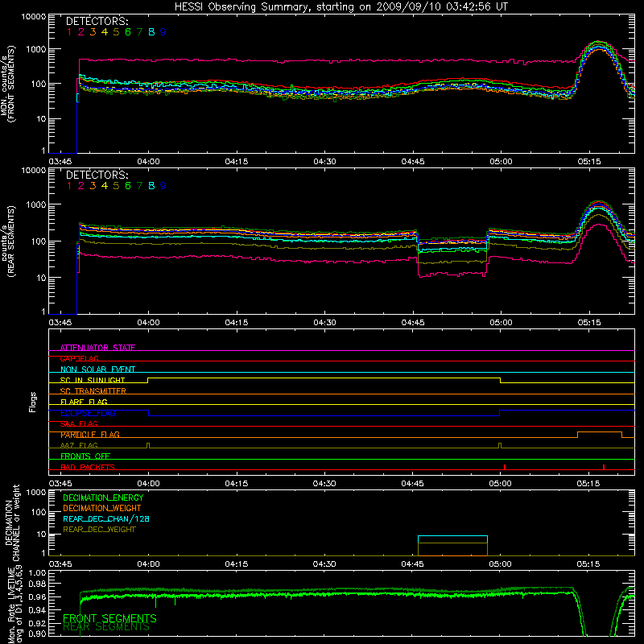Click the PARTICLE_FLAG label
This screenshot has height=644, width=644.
(x=90, y=434)
